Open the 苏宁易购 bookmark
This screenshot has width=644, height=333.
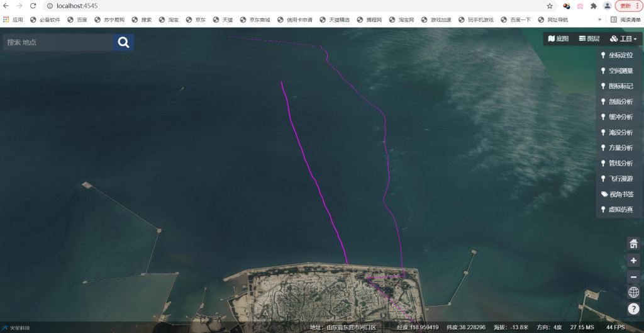(109, 20)
